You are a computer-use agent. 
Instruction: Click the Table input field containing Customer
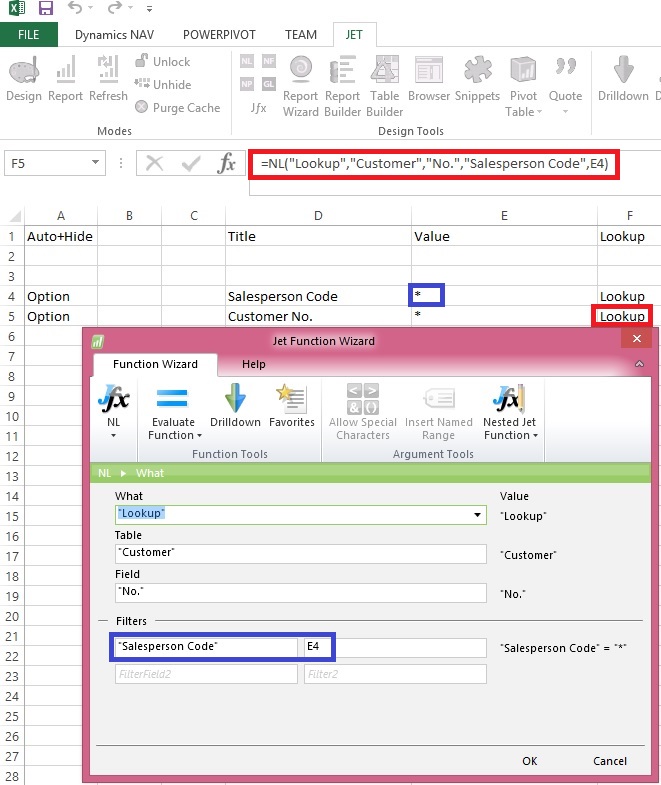300,553
